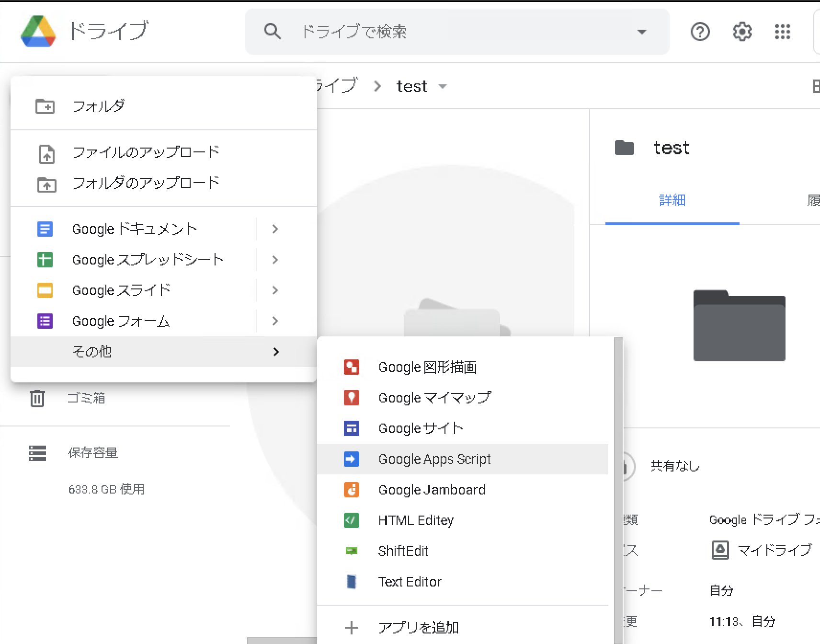Expand Google スライド submenu arrow
This screenshot has height=644, width=820.
[x=275, y=290]
